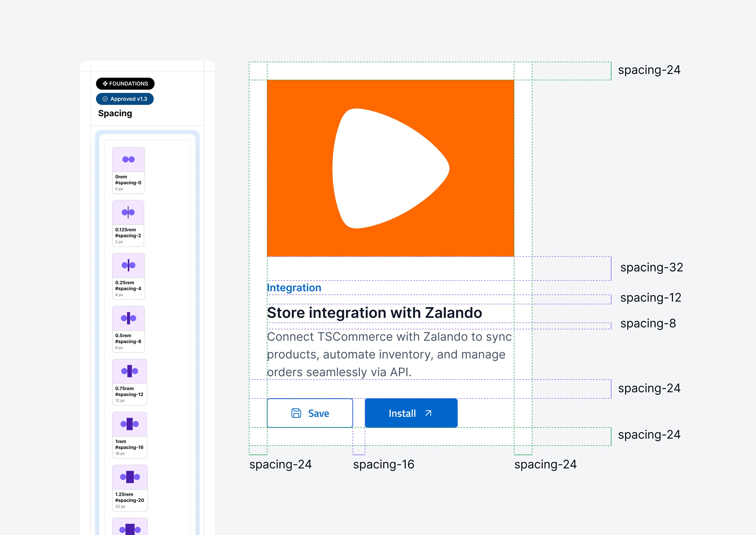Click the floppy disk icon in Save
The image size is (756, 535).
pos(296,413)
